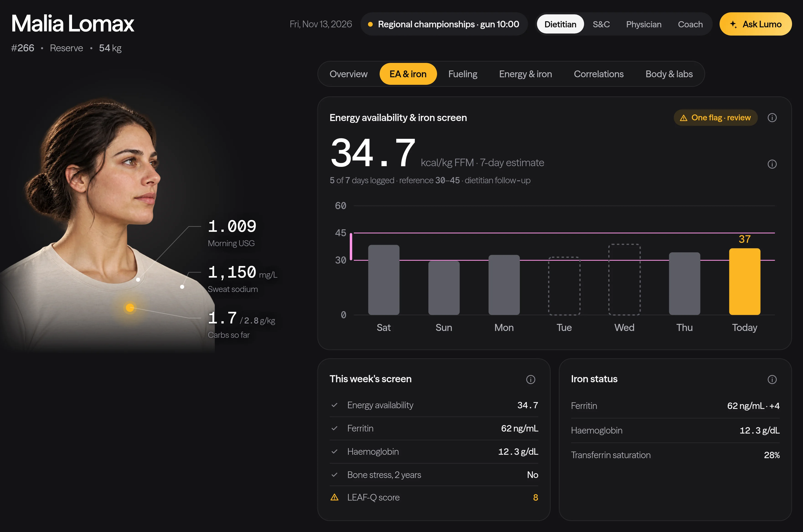Switch to Dietitian role view
Image resolution: width=803 pixels, height=532 pixels.
pos(560,24)
